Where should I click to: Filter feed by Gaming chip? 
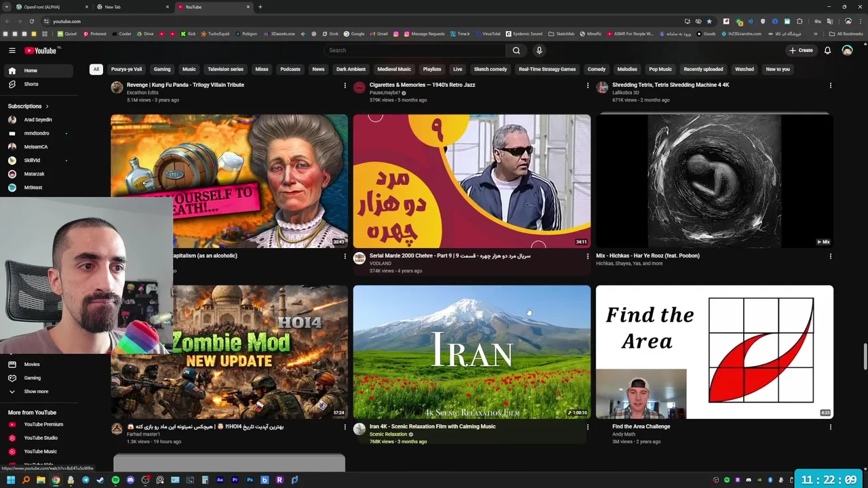click(162, 69)
